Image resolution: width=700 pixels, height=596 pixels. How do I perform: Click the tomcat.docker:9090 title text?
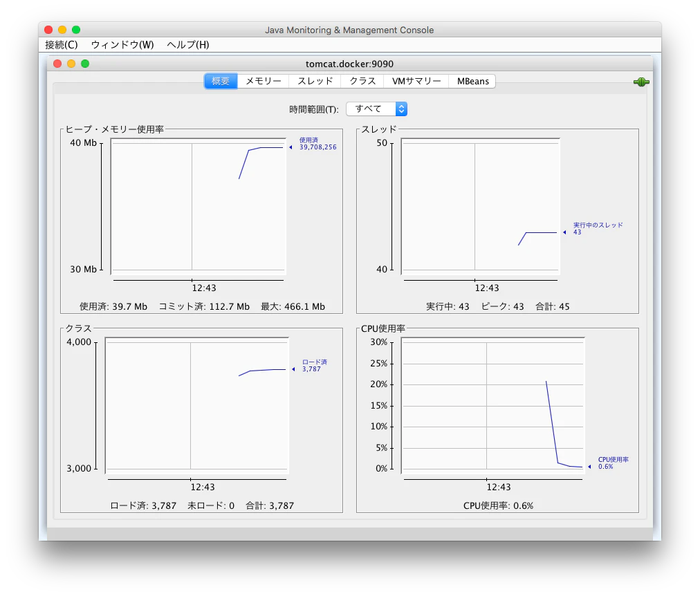click(349, 64)
